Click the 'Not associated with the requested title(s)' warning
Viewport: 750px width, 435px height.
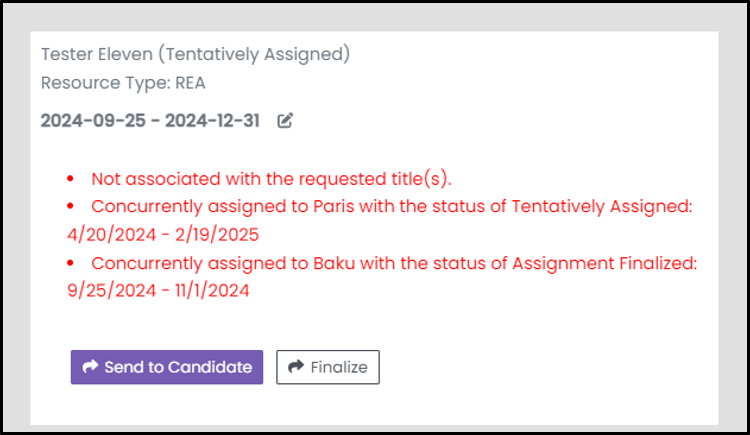tap(271, 179)
